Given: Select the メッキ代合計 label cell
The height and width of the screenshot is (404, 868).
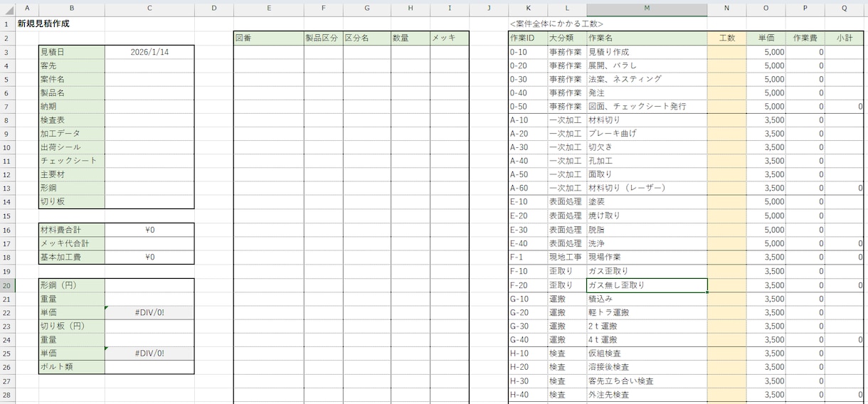Looking at the screenshot, I should click(72, 243).
